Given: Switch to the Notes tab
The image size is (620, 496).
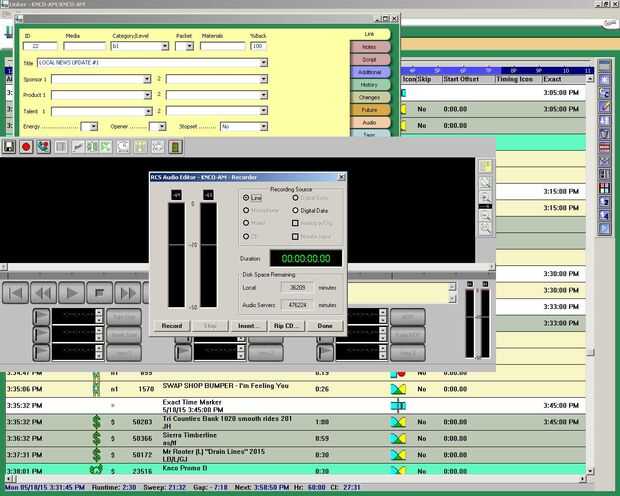Looking at the screenshot, I should (370, 47).
